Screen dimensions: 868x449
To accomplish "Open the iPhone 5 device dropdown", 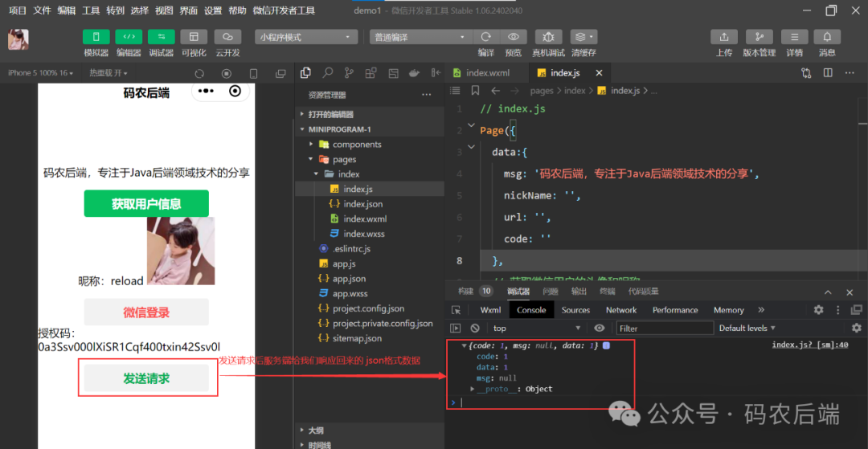I will coord(40,73).
